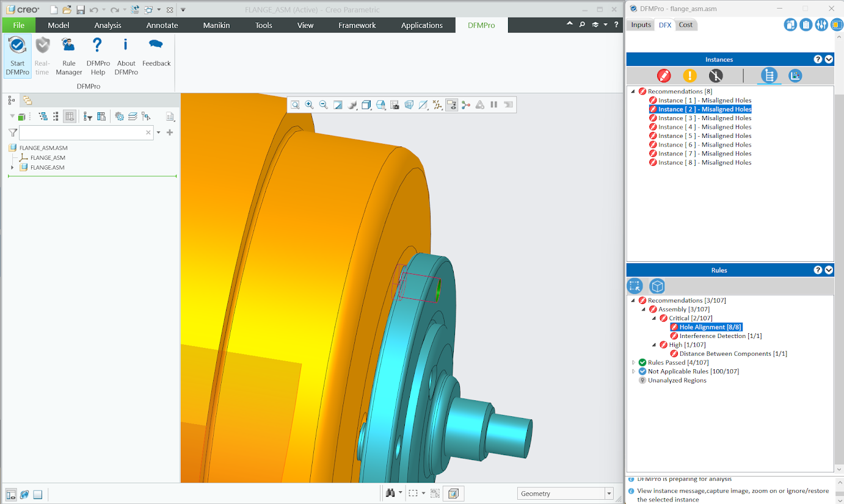Switch to instances chart view icon
844x504 pixels.
pyautogui.click(x=795, y=76)
